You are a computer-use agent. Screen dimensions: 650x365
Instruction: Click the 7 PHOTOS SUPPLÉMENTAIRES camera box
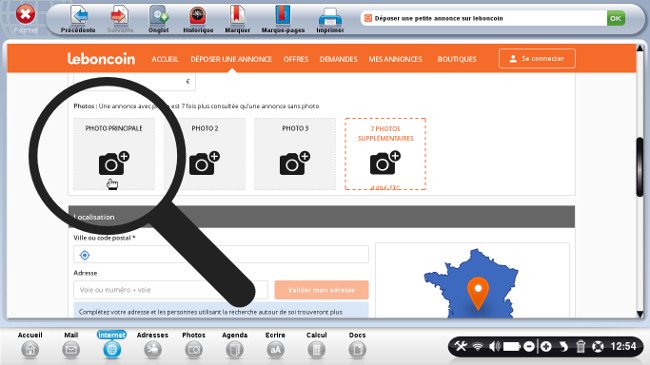coord(385,154)
